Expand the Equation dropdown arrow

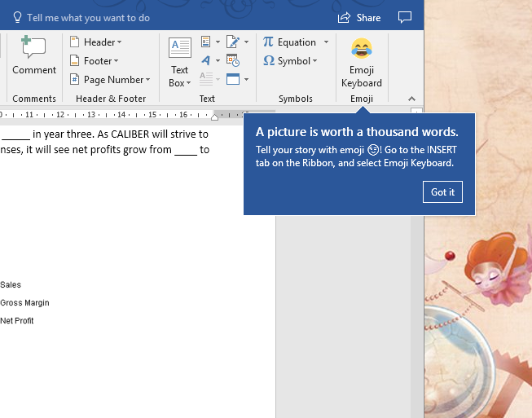(x=326, y=42)
